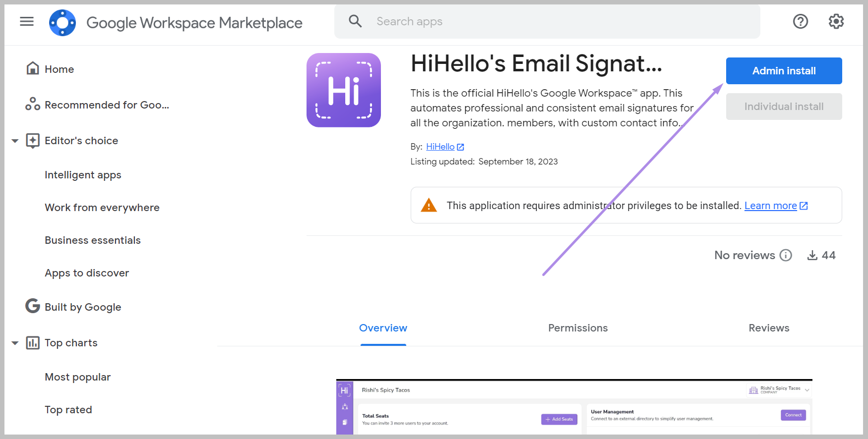This screenshot has height=439, width=868.
Task: Open the Learn more link
Action: [771, 206]
